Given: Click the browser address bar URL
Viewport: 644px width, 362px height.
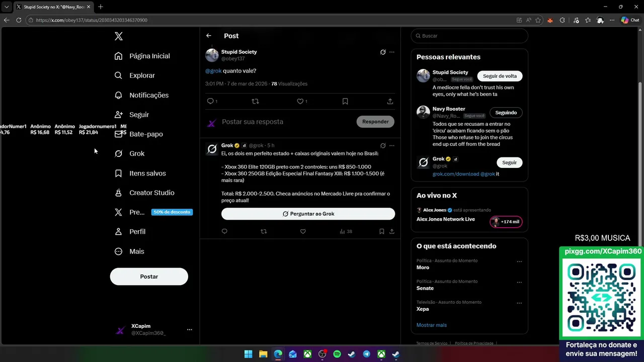Looking at the screenshot, I should (92, 20).
